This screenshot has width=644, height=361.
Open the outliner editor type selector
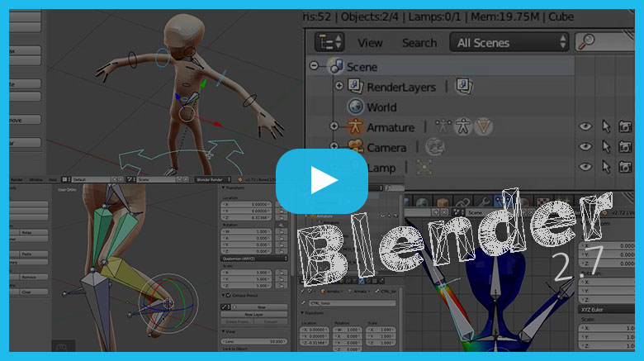[x=329, y=42]
